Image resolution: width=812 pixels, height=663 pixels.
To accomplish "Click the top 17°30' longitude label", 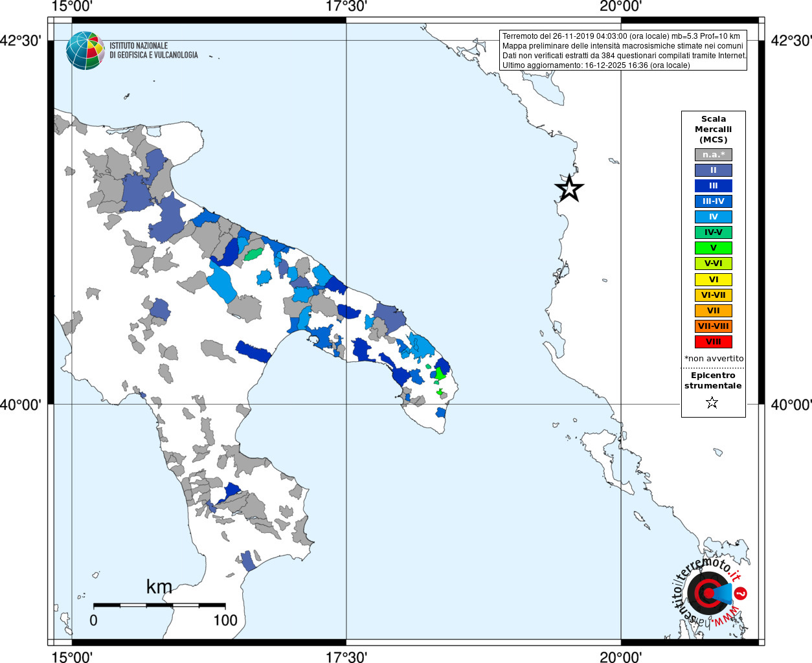I will point(346,6).
